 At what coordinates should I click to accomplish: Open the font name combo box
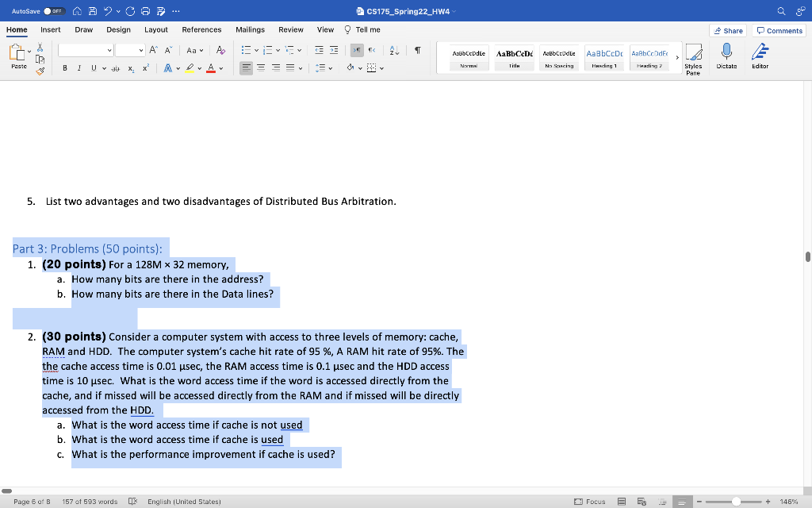point(86,50)
